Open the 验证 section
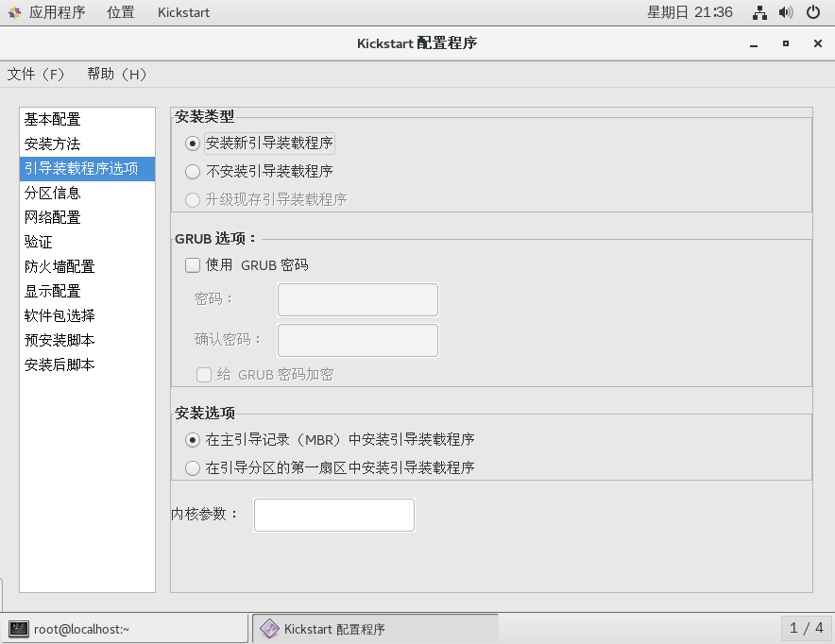835x644 pixels. click(x=87, y=242)
